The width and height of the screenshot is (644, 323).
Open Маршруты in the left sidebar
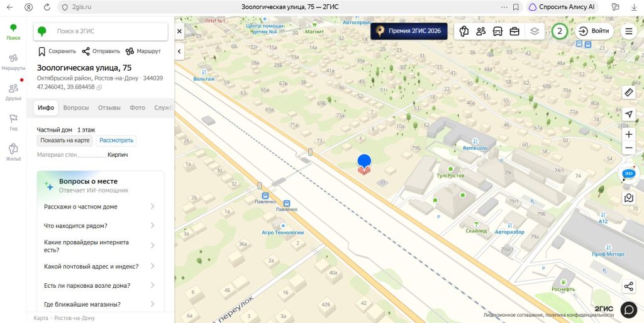[13, 62]
